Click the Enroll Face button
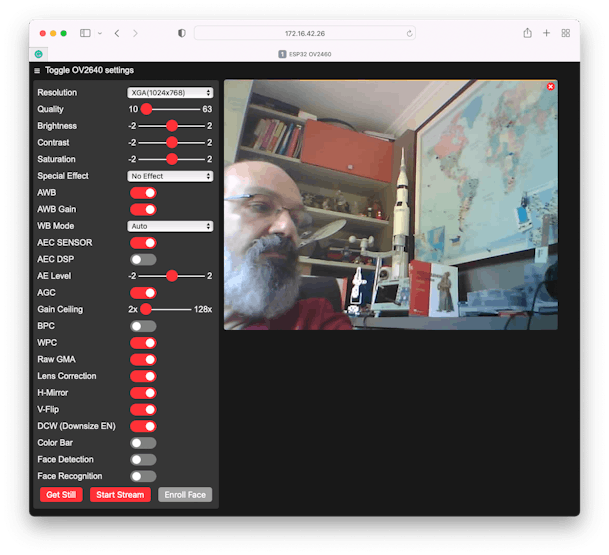This screenshot has height=555, width=609. pyautogui.click(x=185, y=495)
